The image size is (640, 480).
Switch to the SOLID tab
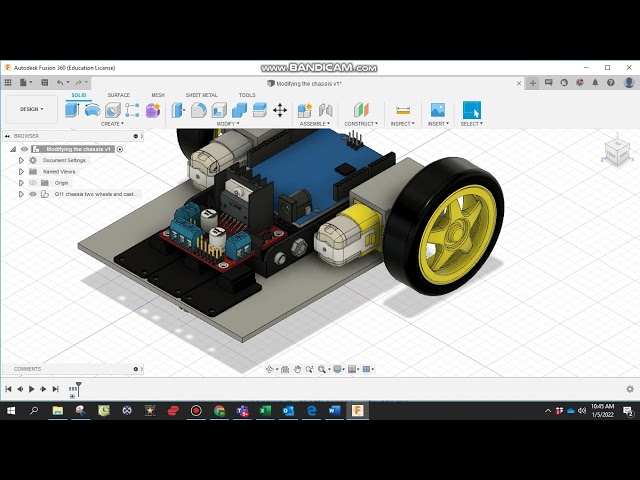pos(79,95)
